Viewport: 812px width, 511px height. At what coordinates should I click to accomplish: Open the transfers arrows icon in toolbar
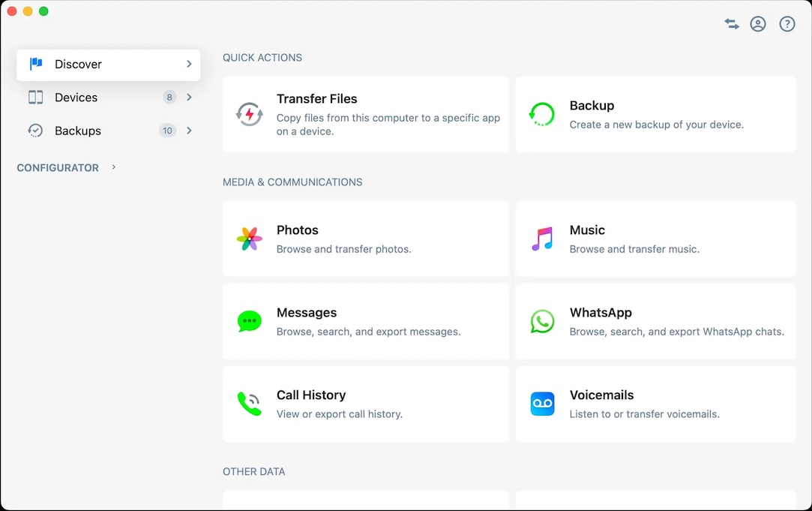coord(732,24)
